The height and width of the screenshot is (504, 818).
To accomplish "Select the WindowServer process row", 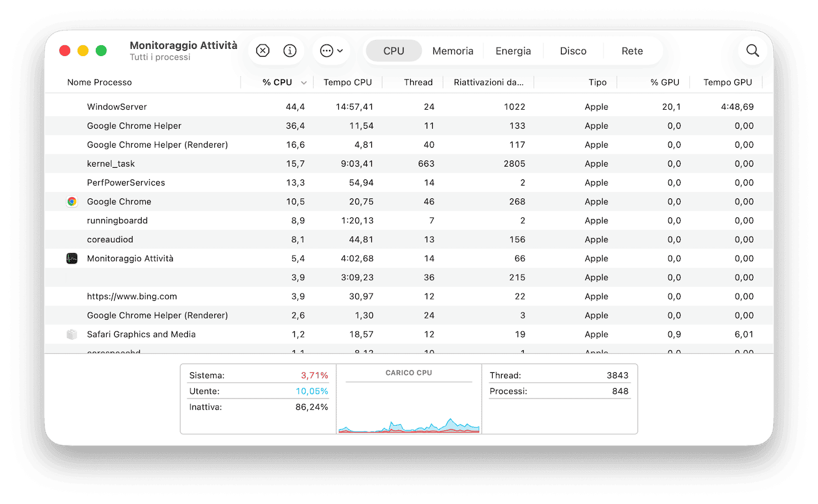I will click(409, 107).
